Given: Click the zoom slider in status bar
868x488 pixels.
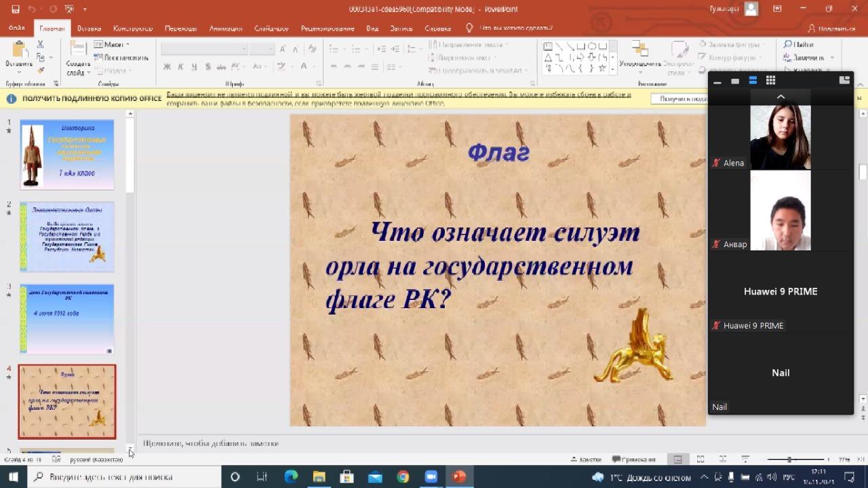Looking at the screenshot, I should (789, 459).
